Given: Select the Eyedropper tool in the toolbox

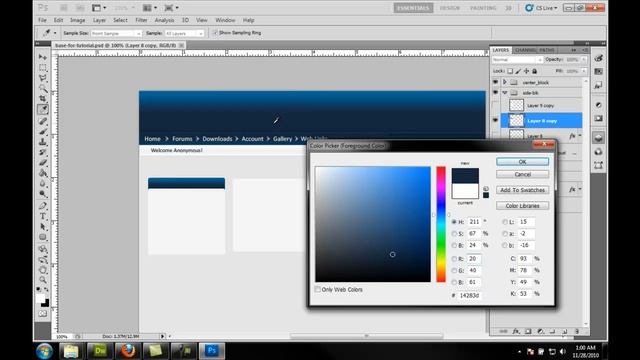Looking at the screenshot, I should coord(43,109).
